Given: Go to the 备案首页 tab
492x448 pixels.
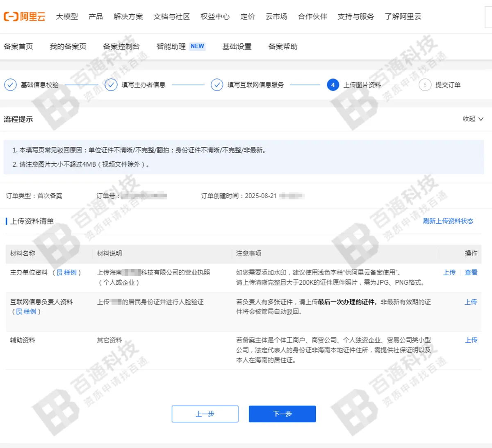Looking at the screenshot, I should point(18,46).
